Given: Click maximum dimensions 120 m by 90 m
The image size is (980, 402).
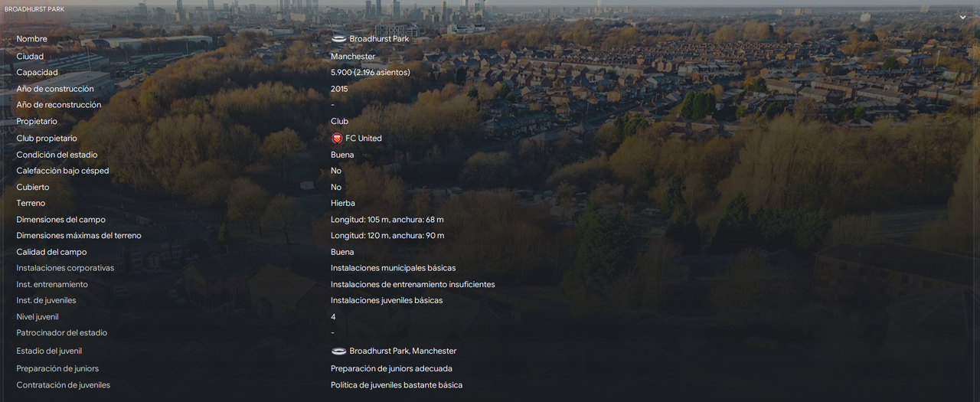Looking at the screenshot, I should (x=387, y=236).
